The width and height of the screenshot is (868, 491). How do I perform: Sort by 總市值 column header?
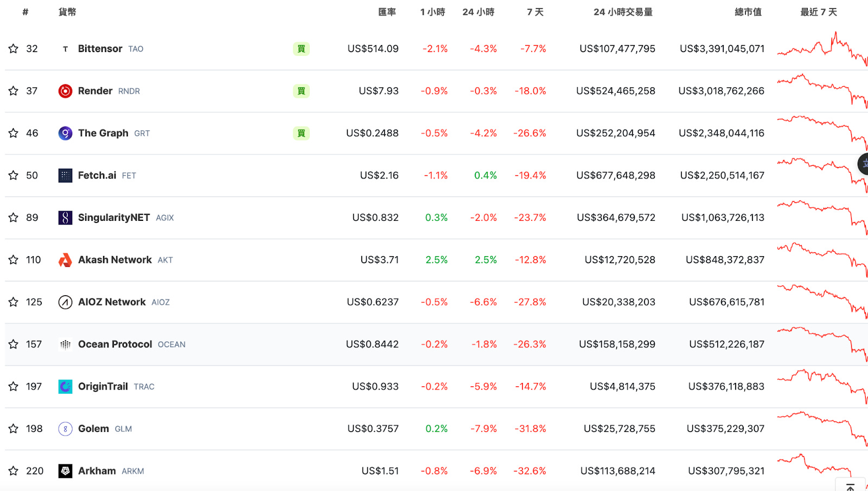[748, 12]
